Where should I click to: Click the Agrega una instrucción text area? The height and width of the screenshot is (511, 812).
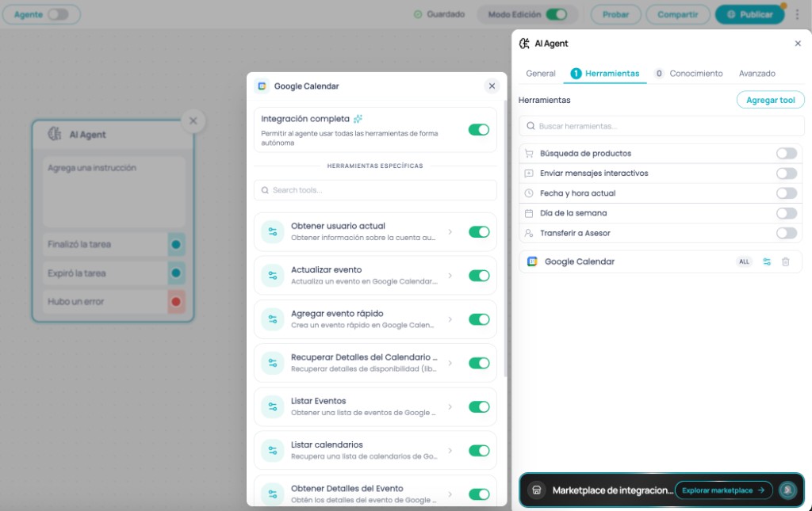[x=114, y=192]
